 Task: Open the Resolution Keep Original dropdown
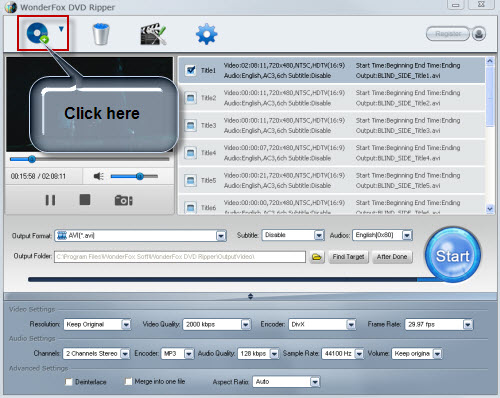point(126,324)
